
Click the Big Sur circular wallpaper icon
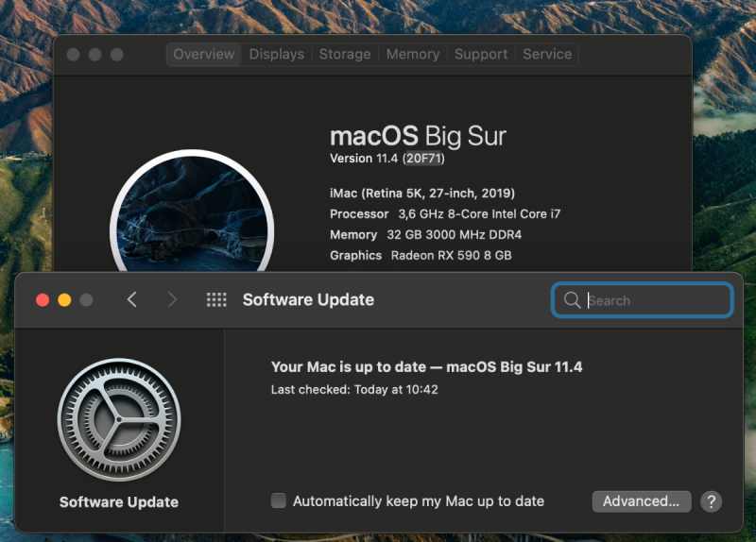click(192, 212)
